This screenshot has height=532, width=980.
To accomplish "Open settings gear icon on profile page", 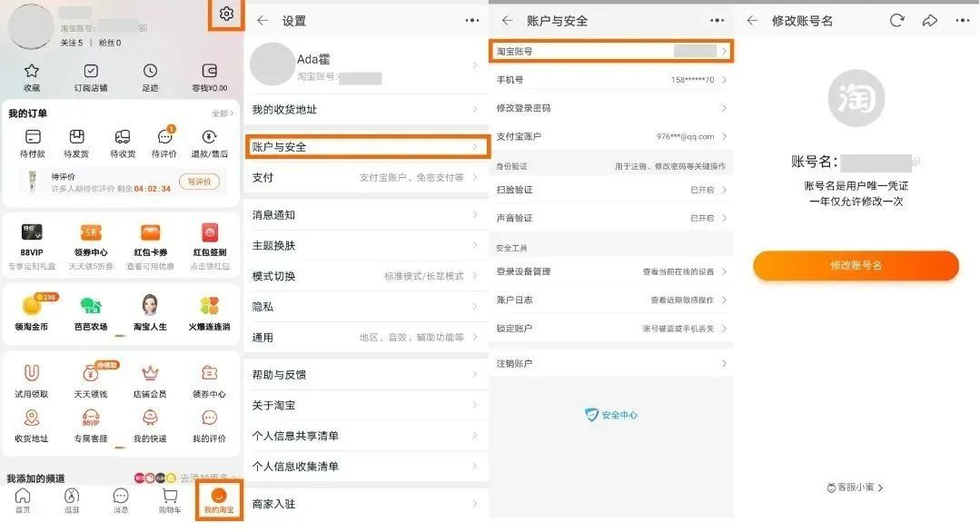I will pos(226,14).
